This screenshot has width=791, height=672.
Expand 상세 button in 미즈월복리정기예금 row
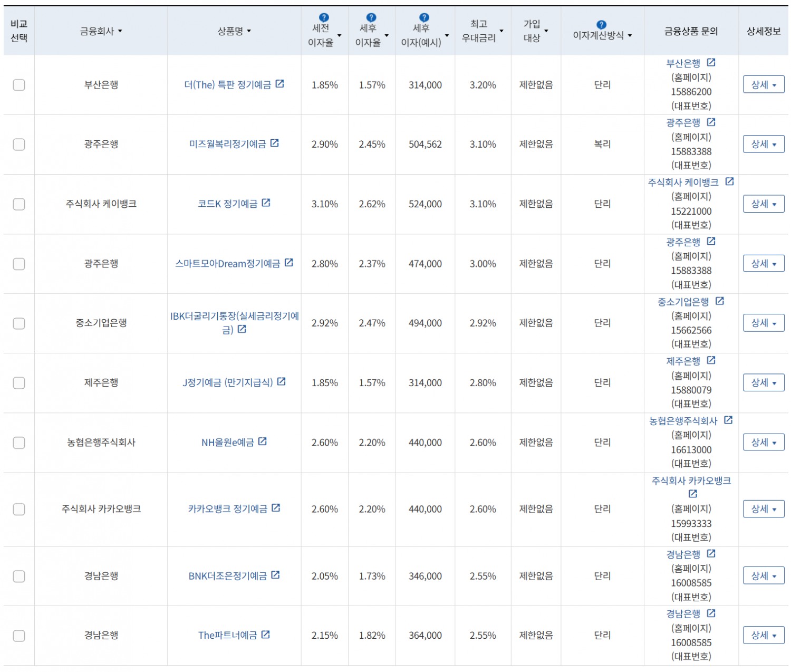764,144
